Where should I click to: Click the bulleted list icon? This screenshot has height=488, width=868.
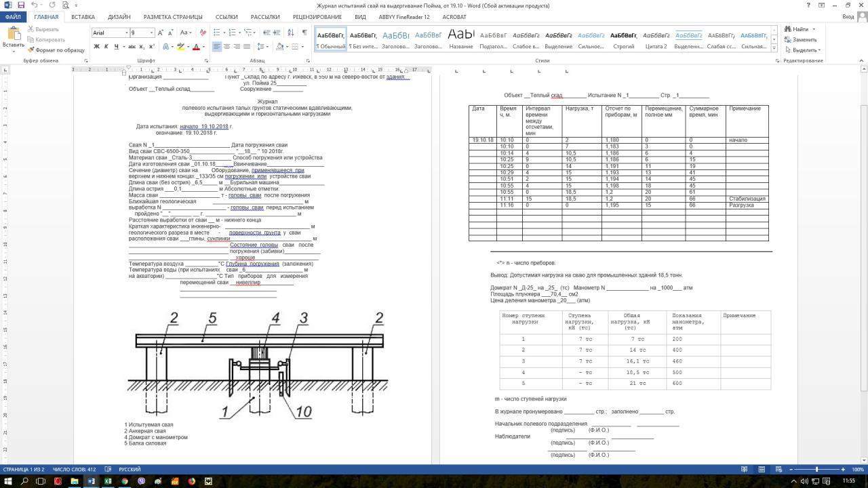(216, 33)
